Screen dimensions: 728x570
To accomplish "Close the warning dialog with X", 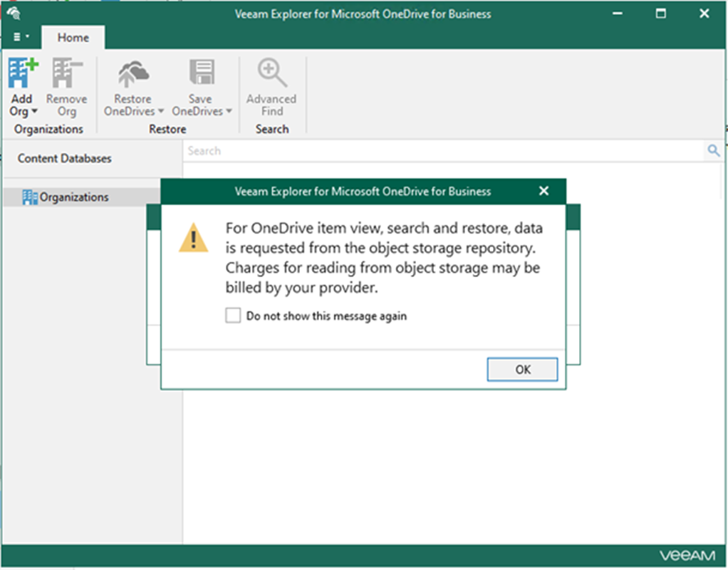I will tap(544, 191).
